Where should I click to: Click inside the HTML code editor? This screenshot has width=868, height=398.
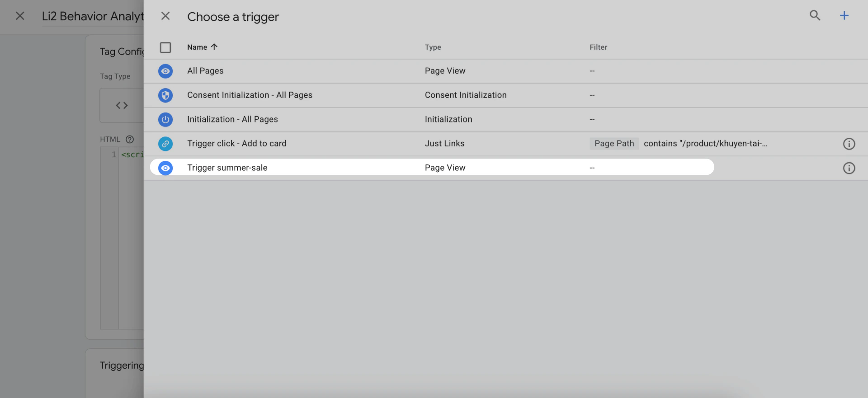click(x=131, y=238)
